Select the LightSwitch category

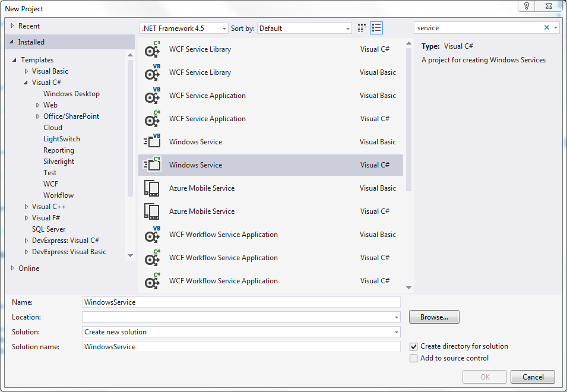point(62,139)
